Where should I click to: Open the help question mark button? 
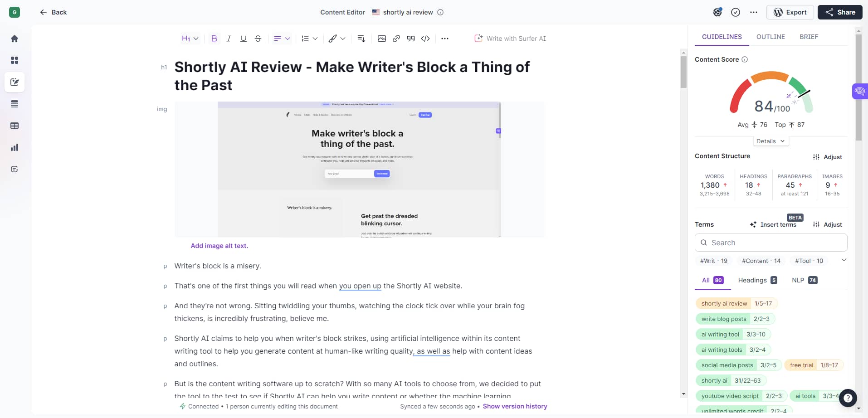tap(848, 398)
